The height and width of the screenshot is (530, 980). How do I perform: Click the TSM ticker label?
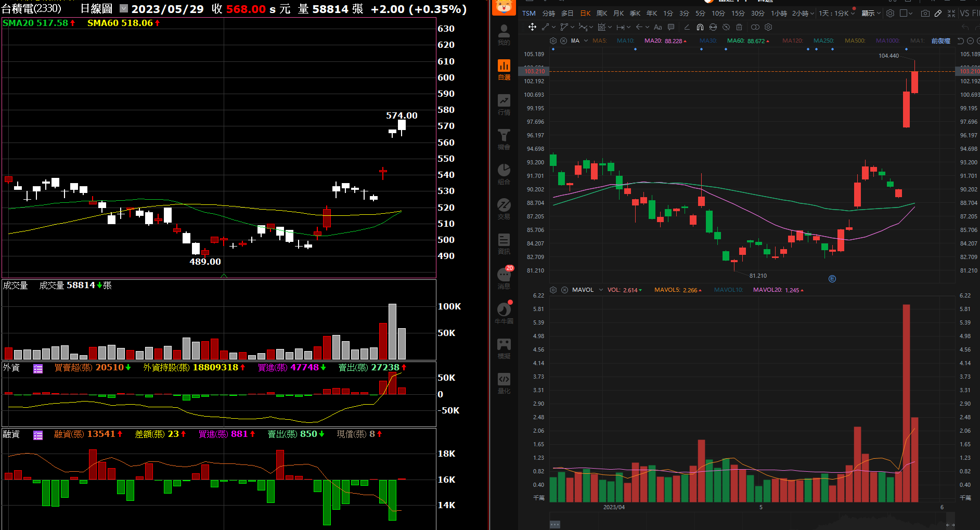pos(529,13)
